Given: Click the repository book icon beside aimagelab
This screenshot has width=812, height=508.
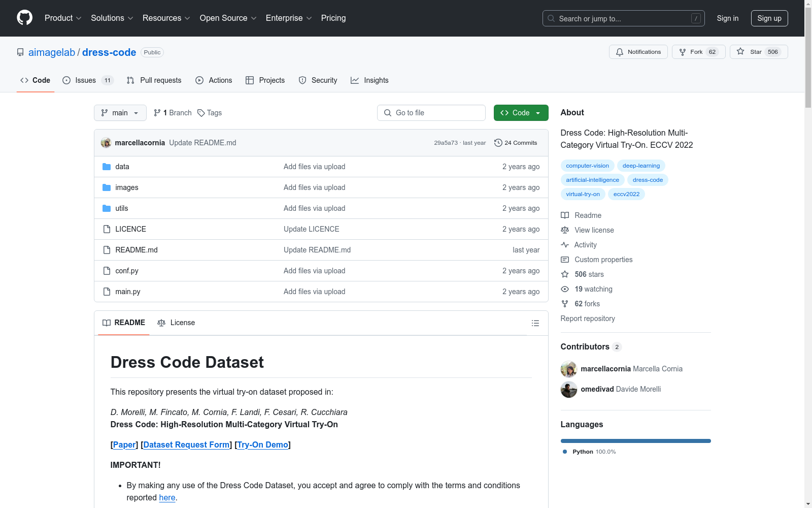Looking at the screenshot, I should [20, 52].
